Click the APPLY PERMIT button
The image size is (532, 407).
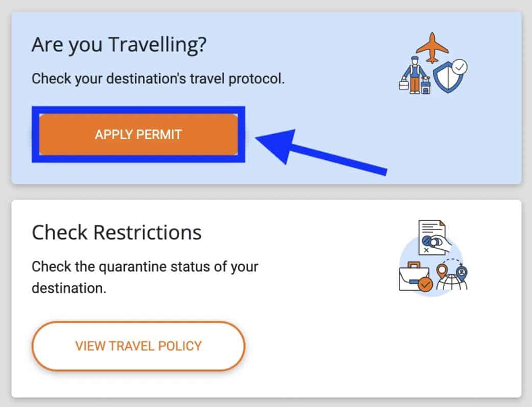[x=138, y=134]
